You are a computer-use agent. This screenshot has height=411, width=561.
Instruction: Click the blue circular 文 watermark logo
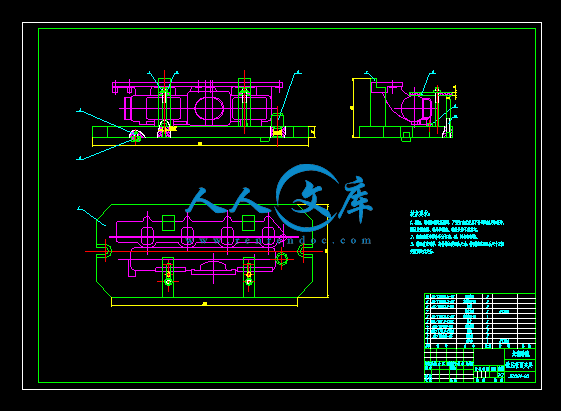tap(307, 198)
